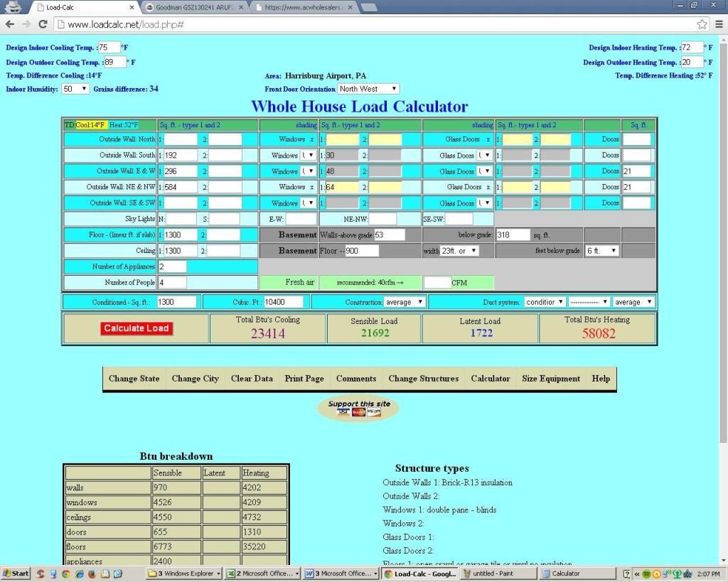Click the Cubic Ft. field
Screen dimensions: 728x582
(x=283, y=302)
